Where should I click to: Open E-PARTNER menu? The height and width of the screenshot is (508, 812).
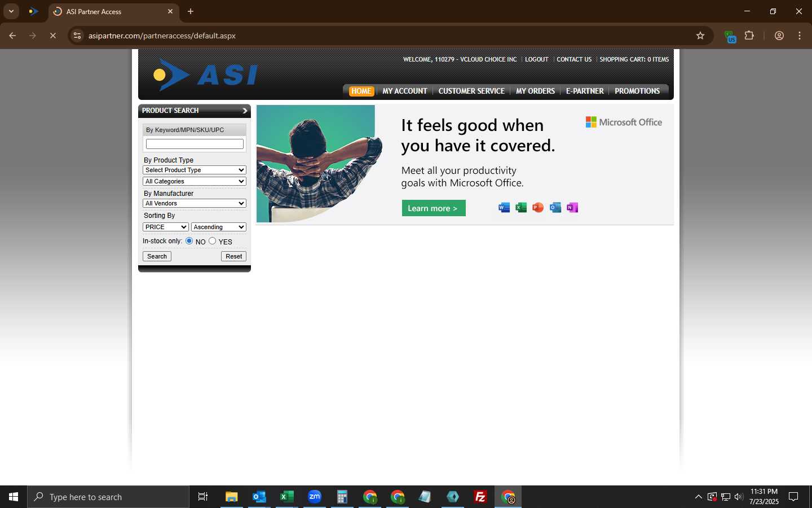pos(585,91)
